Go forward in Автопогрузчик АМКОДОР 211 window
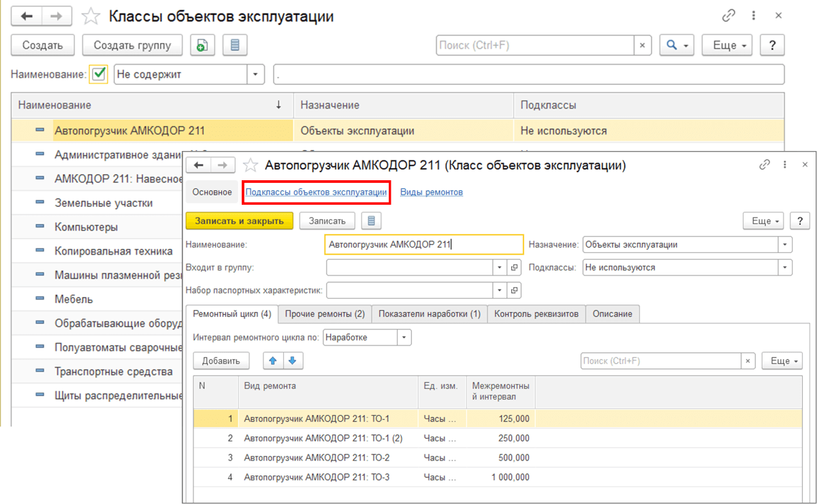Screen dimensions: 817x504 223,165
